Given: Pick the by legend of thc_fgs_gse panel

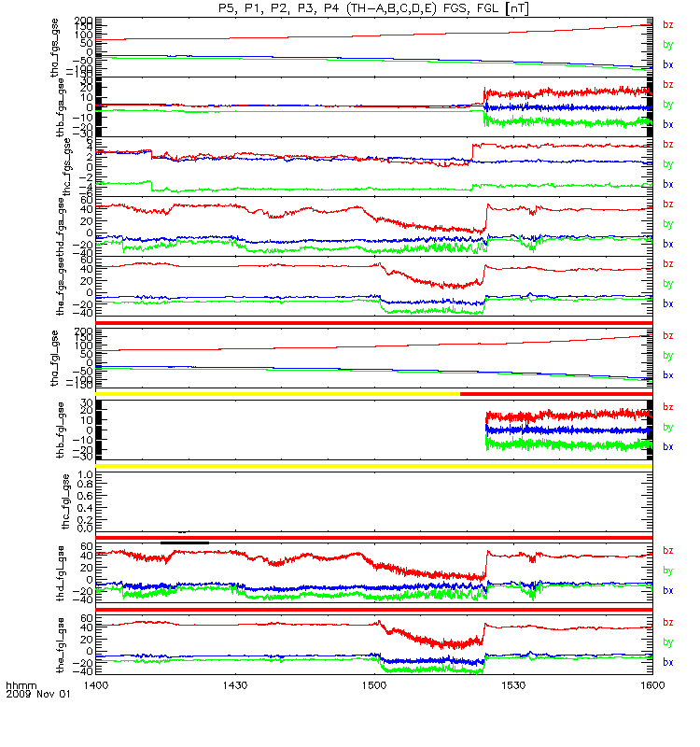Looking at the screenshot, I should (668, 164).
